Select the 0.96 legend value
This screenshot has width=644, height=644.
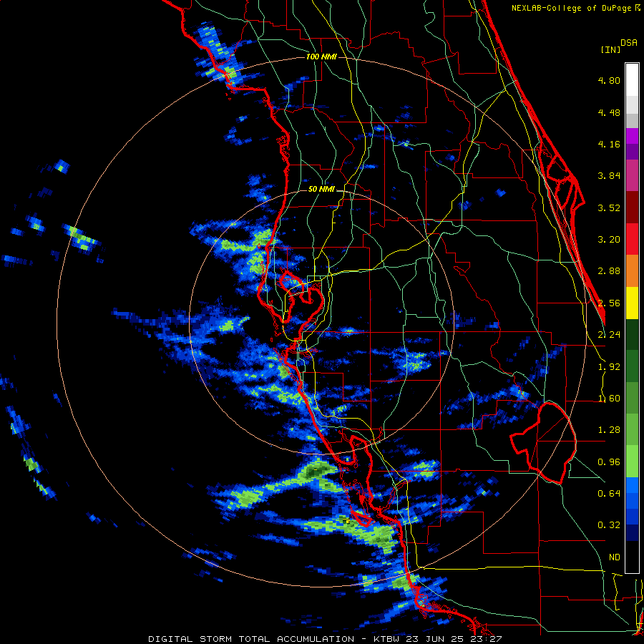[609, 462]
